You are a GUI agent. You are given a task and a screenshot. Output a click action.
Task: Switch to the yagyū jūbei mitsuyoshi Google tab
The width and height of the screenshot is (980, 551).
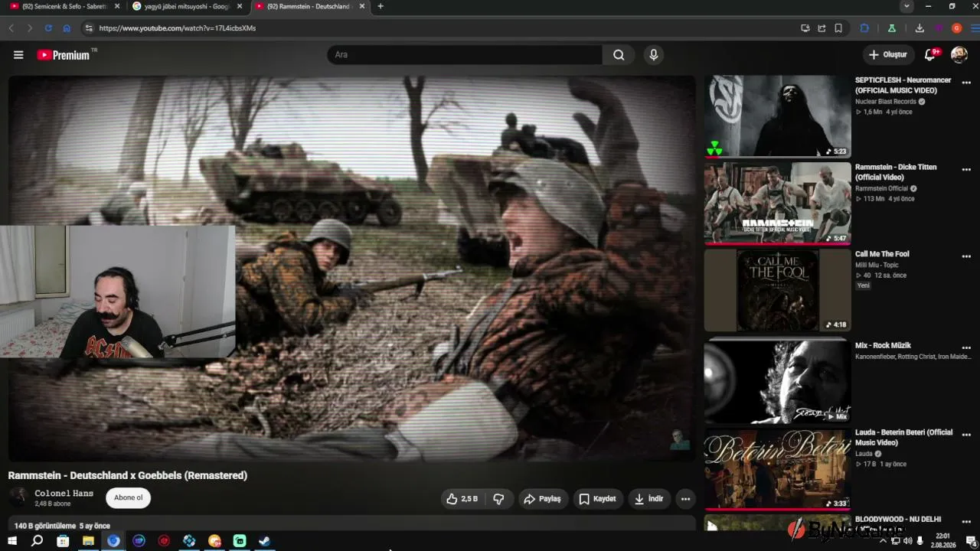click(x=186, y=6)
